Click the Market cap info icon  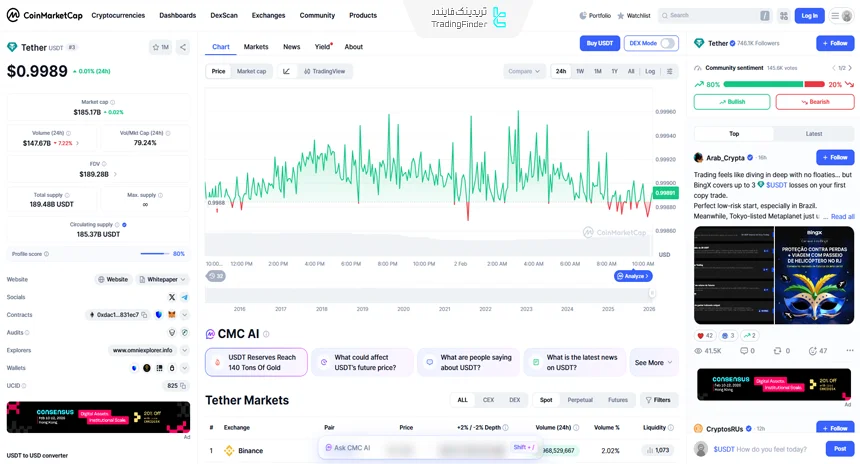pos(112,102)
